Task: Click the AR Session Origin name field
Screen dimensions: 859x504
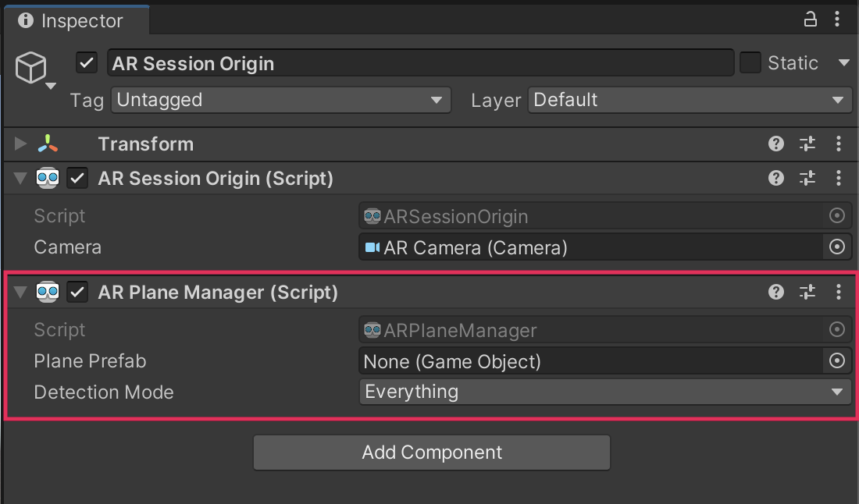Action: click(420, 63)
